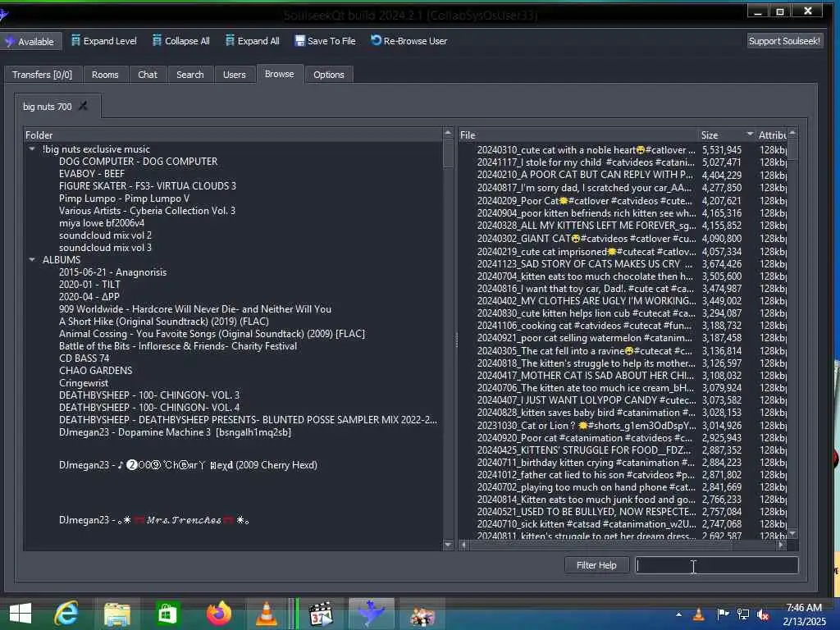Click file list vertical scroll down arrow
Screen dimensions: 840x630
tap(793, 534)
